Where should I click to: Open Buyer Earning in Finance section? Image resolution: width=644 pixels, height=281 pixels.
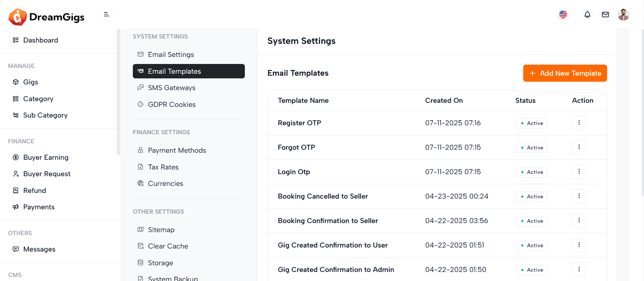point(46,157)
